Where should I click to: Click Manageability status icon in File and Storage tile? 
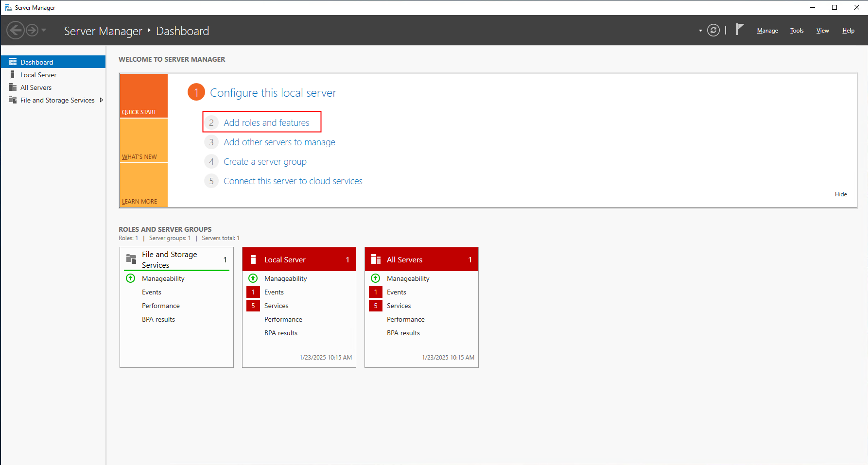click(x=131, y=278)
